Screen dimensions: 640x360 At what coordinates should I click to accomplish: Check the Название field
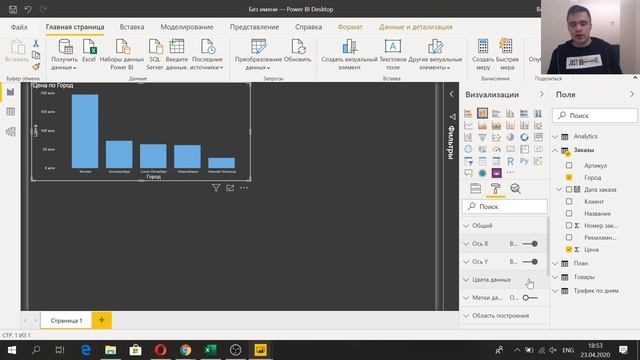(x=569, y=213)
